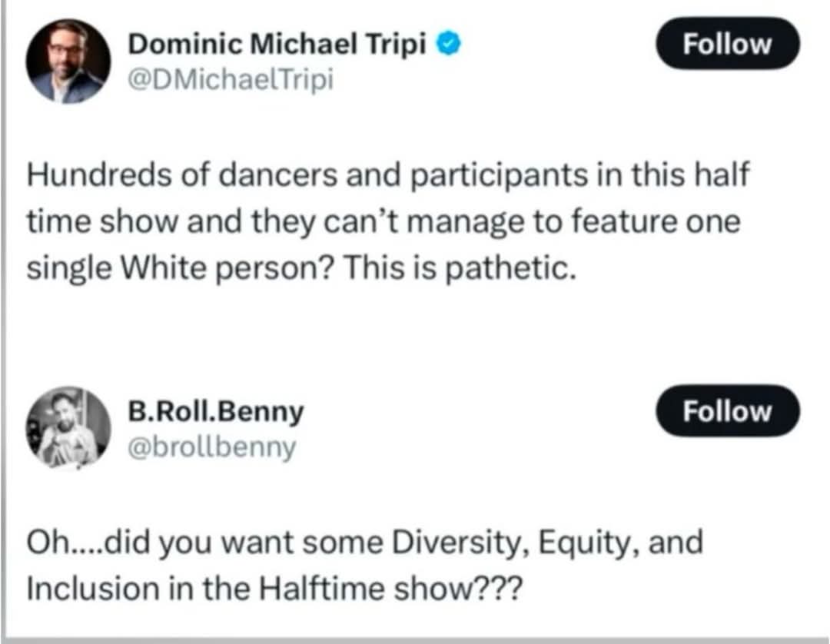
Task: Click the @brollbenny handle
Action: tap(211, 446)
